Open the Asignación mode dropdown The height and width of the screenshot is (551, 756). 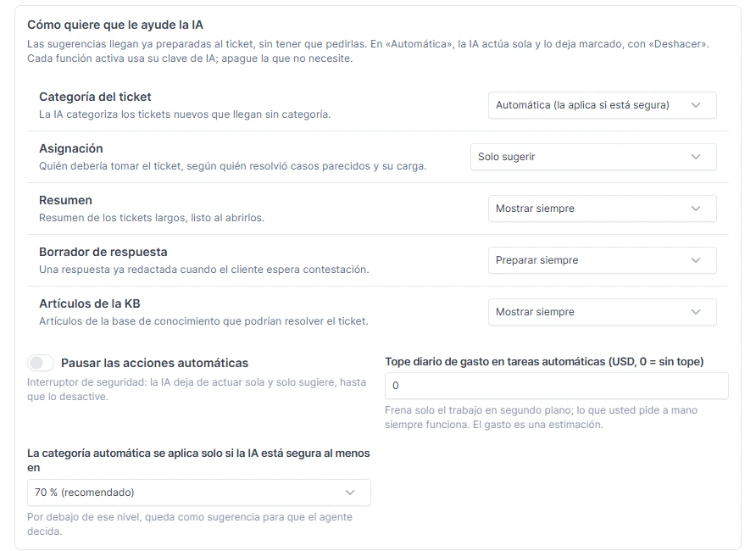tap(593, 157)
